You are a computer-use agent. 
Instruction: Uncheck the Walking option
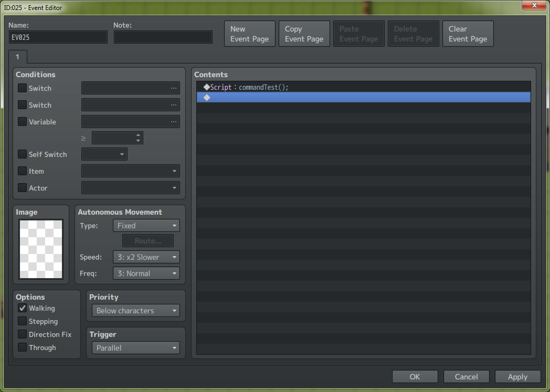coord(22,308)
